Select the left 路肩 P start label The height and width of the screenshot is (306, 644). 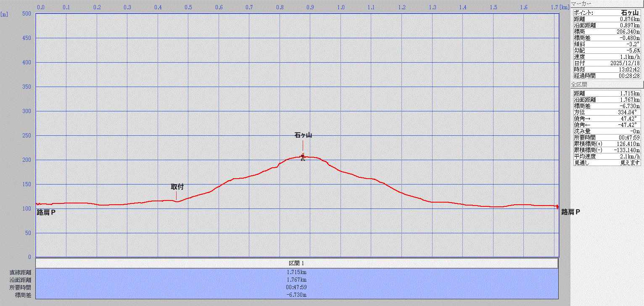click(46, 212)
